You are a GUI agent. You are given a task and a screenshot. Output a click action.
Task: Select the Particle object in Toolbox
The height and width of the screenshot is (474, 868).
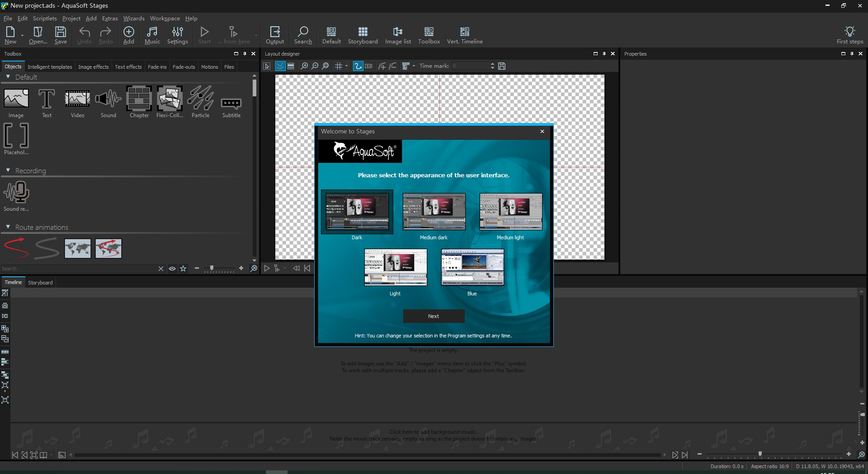coord(201,103)
